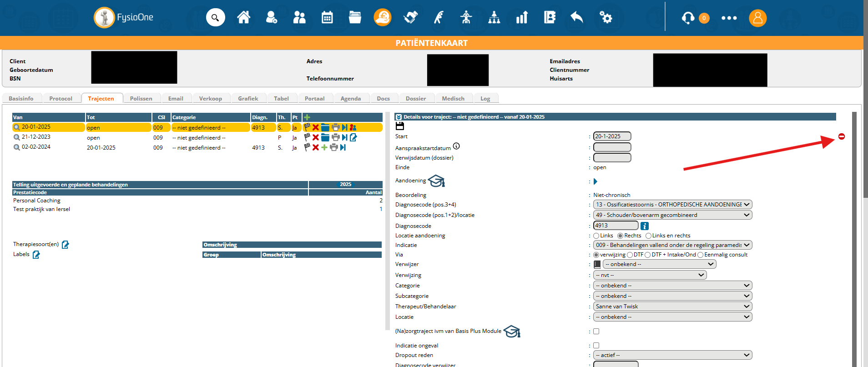Select the Links radio button

click(596, 236)
